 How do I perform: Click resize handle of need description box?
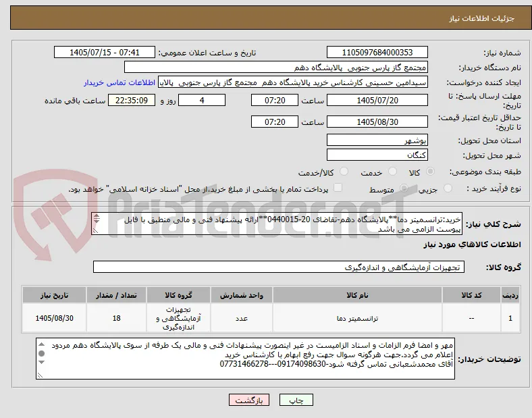pyautogui.click(x=95, y=231)
